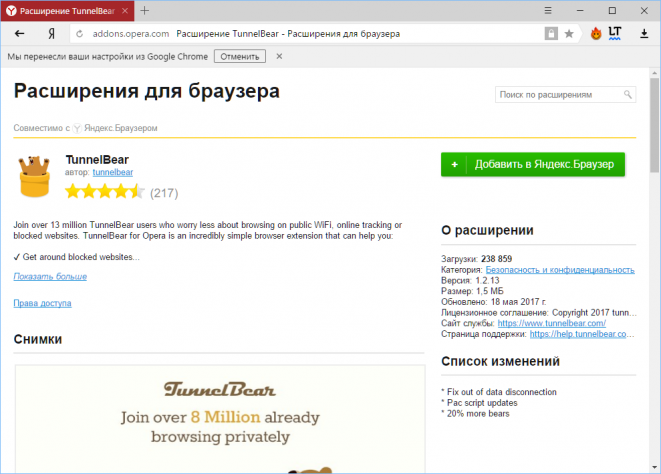Click the star rating for TunnelBear
The height and width of the screenshot is (474, 661).
point(104,192)
